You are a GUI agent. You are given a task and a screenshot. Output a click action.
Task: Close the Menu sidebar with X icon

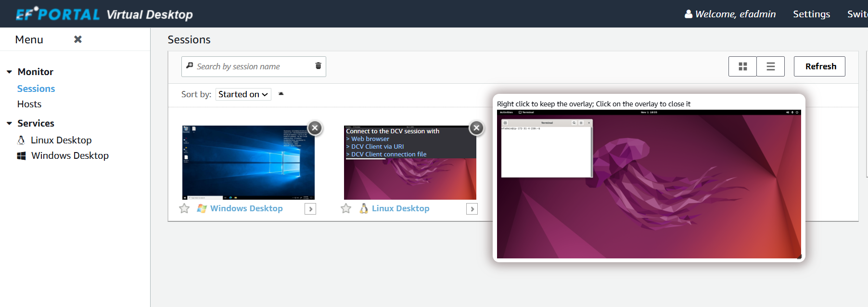pos(77,39)
